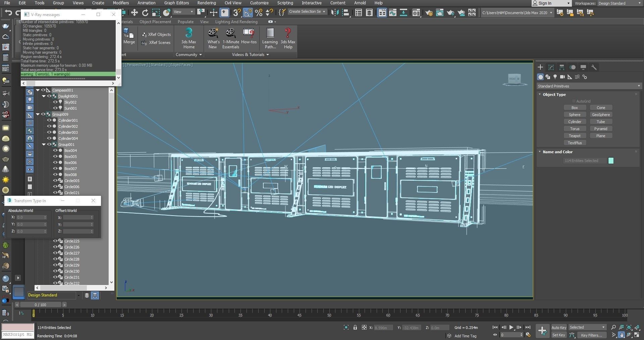Viewport: 644px width, 340px height.
Task: Switch to Lighting And Rendering tab
Action: pyautogui.click(x=236, y=22)
